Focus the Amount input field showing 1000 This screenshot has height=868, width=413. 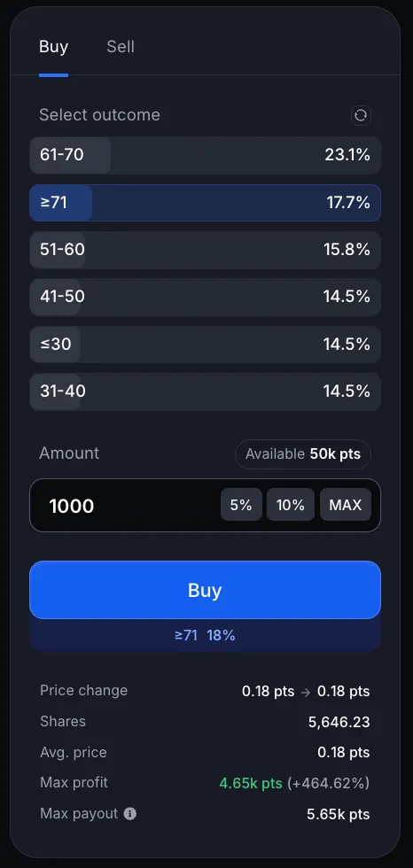(125, 506)
